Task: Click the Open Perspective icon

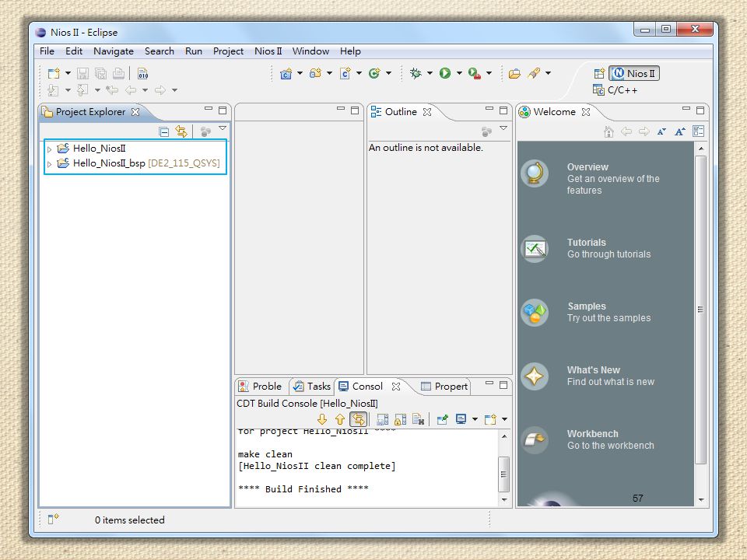Action: [x=599, y=73]
